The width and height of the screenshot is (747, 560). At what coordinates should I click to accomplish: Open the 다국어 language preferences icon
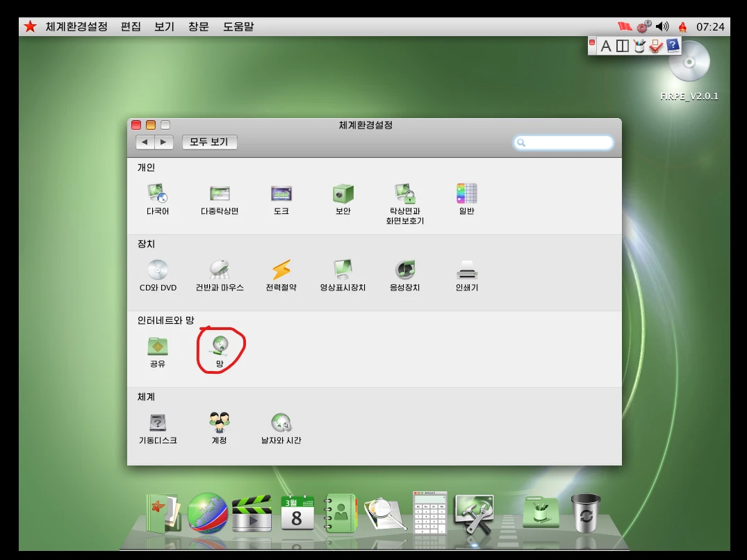tap(158, 194)
